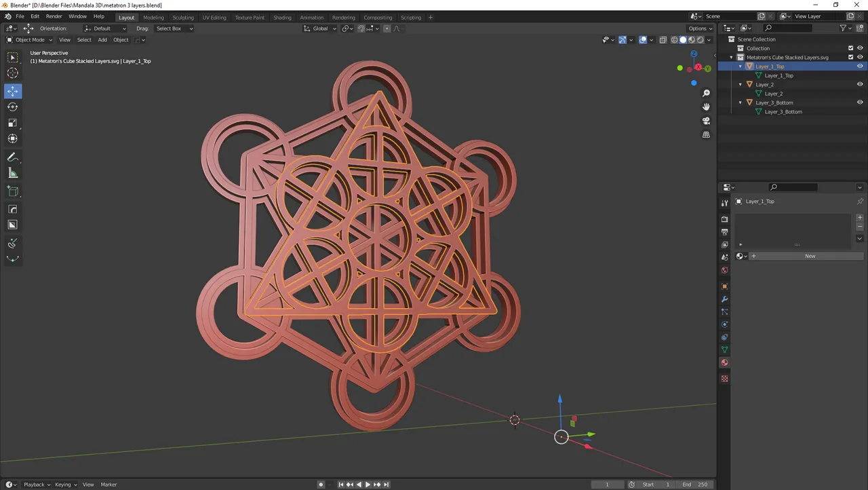This screenshot has height=490, width=868.
Task: Click the new collection icon in outliner
Action: click(860, 28)
